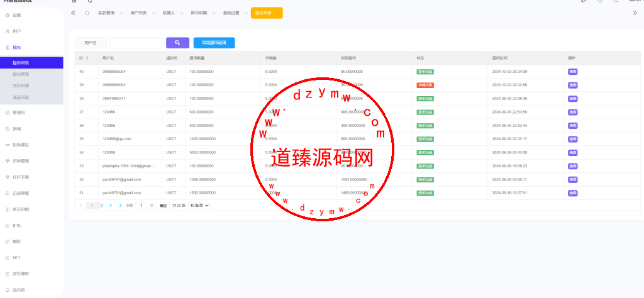
Task: Select the highlighted 提币列表 tab
Action: point(264,13)
